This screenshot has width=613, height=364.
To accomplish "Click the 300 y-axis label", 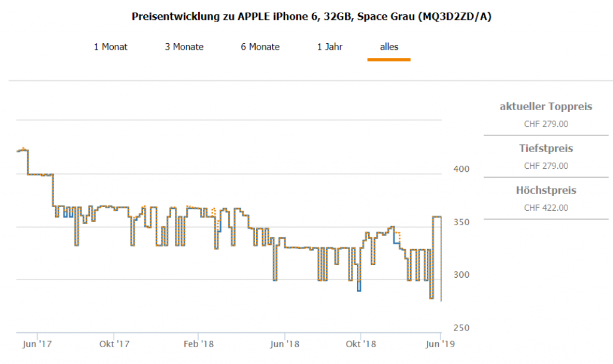I will (x=461, y=275).
